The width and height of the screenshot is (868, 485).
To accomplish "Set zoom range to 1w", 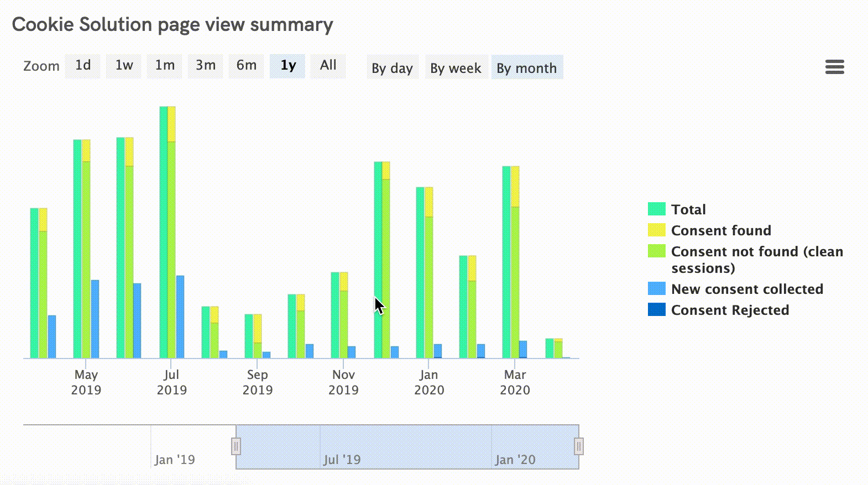I will point(124,66).
